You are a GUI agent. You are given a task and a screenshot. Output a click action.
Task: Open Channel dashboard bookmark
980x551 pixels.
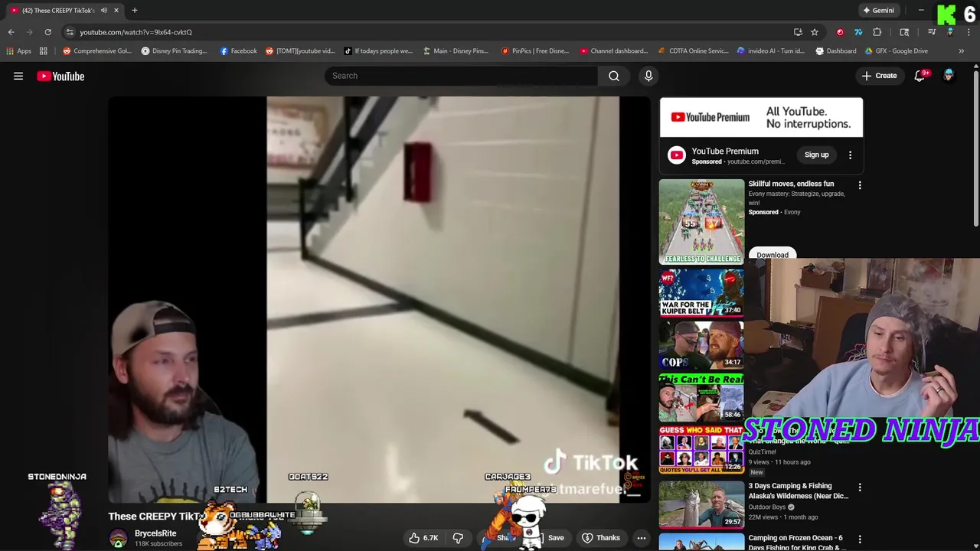click(x=614, y=51)
